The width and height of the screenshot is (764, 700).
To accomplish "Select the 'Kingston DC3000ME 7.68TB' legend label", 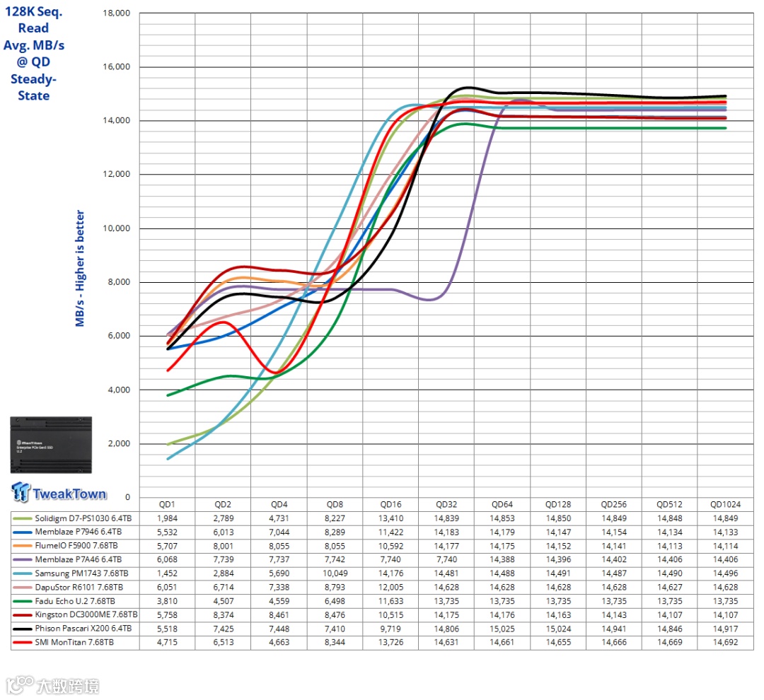I will (86, 614).
